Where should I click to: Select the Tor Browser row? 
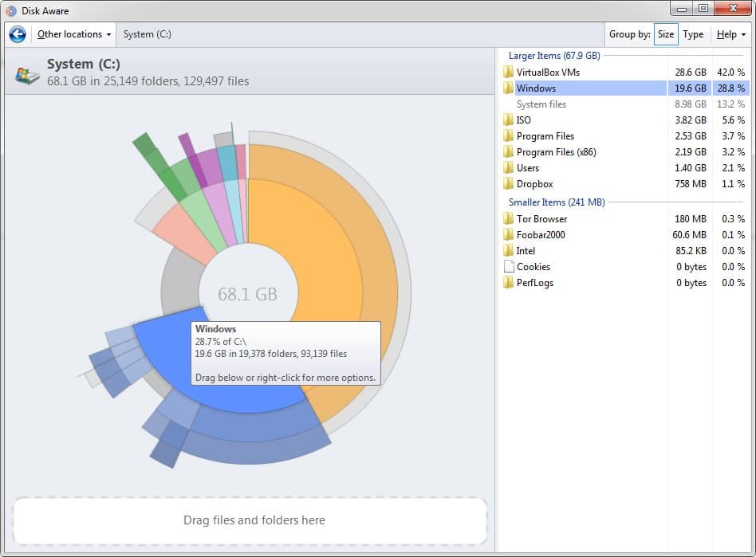point(624,219)
